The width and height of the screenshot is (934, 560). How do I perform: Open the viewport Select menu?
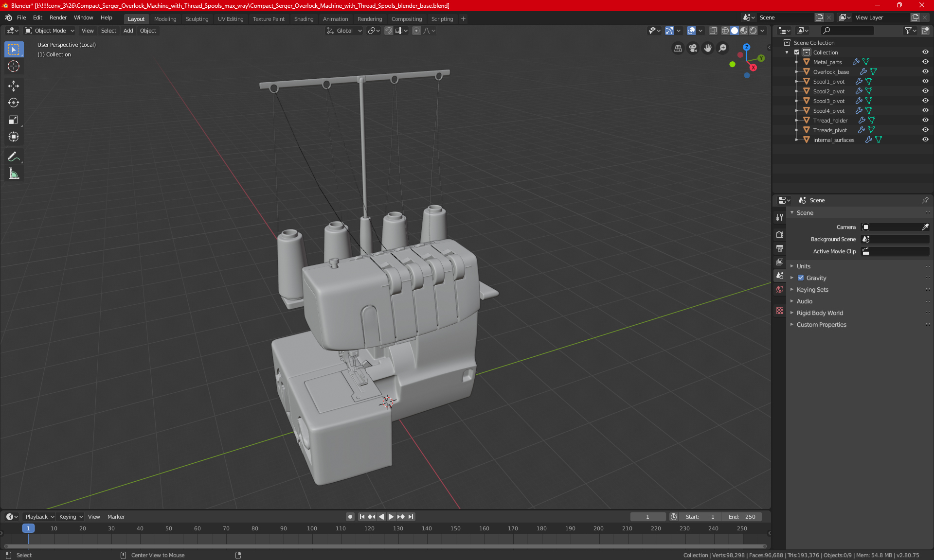tap(108, 31)
